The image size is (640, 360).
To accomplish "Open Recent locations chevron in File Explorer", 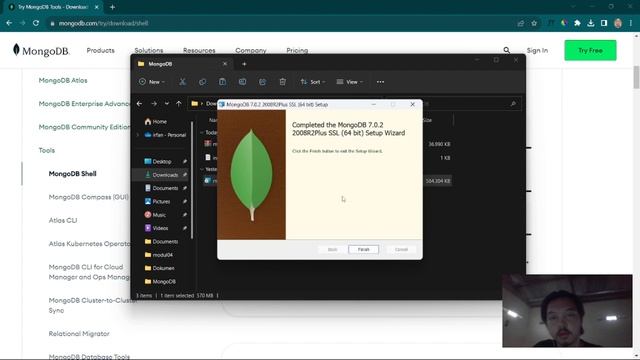I will pos(167,104).
